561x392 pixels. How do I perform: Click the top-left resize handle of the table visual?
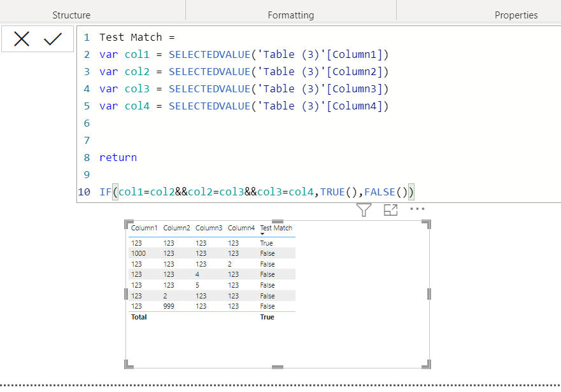pos(129,224)
